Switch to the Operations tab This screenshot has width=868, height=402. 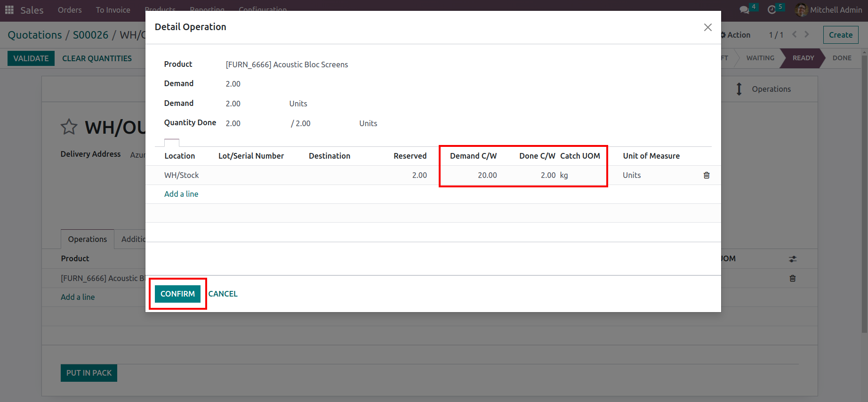pyautogui.click(x=88, y=239)
